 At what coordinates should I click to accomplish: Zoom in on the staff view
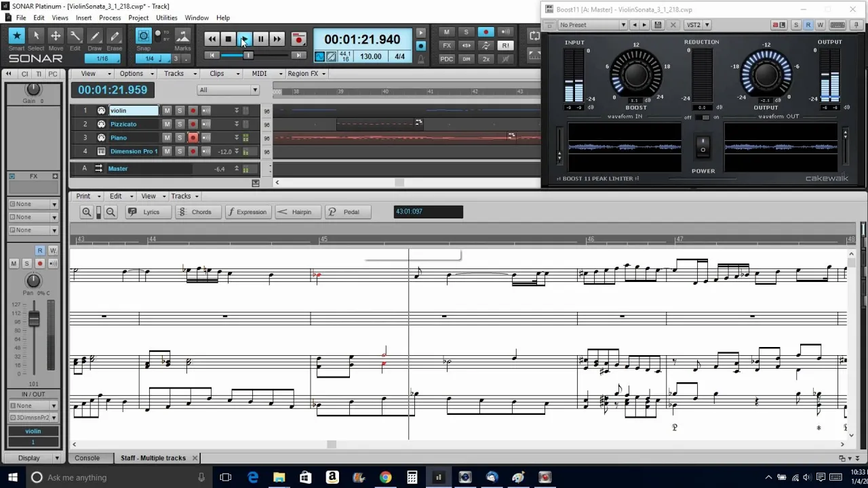click(x=86, y=212)
